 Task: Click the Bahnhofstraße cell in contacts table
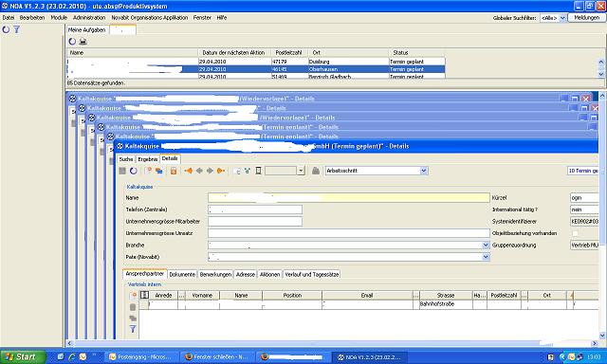tap(446, 304)
